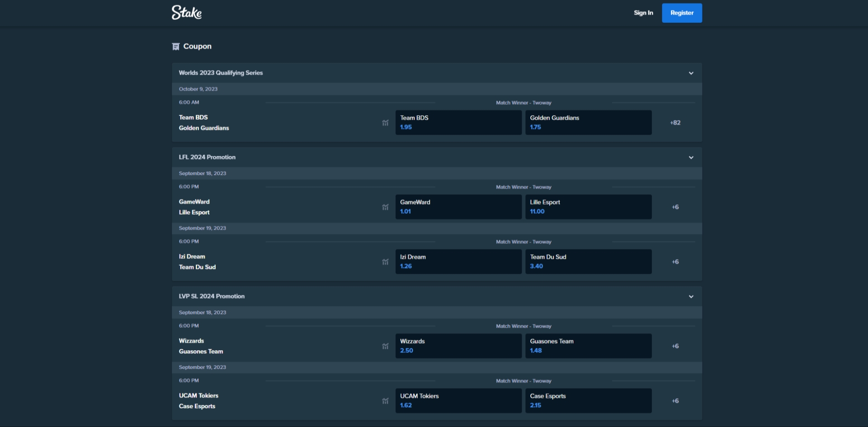Choose Wizzards at 2.50

[x=458, y=346]
